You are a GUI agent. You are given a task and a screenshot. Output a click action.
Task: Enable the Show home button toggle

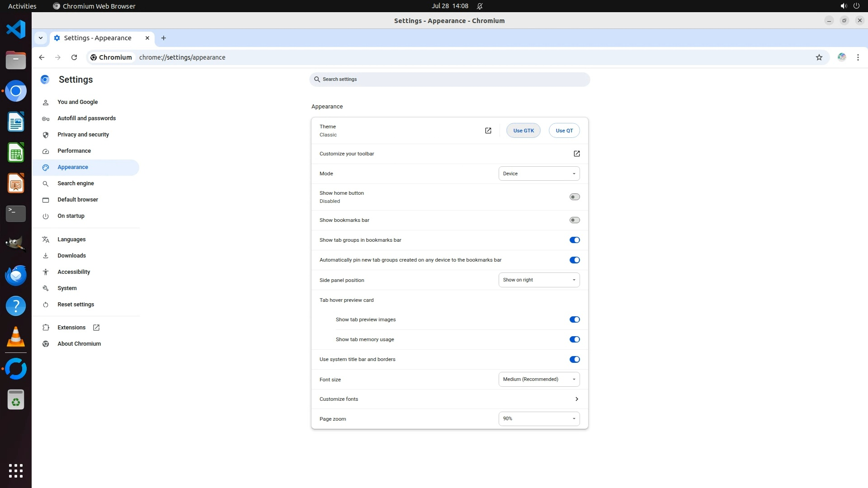(574, 197)
